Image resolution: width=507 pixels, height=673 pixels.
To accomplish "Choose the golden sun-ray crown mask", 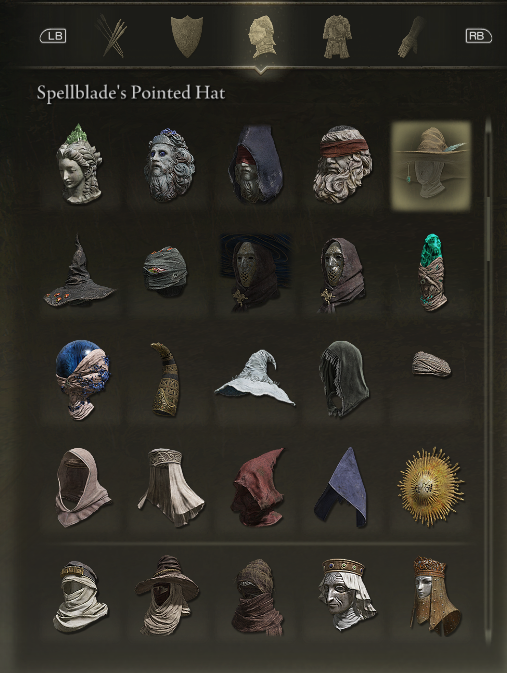I will (x=430, y=487).
